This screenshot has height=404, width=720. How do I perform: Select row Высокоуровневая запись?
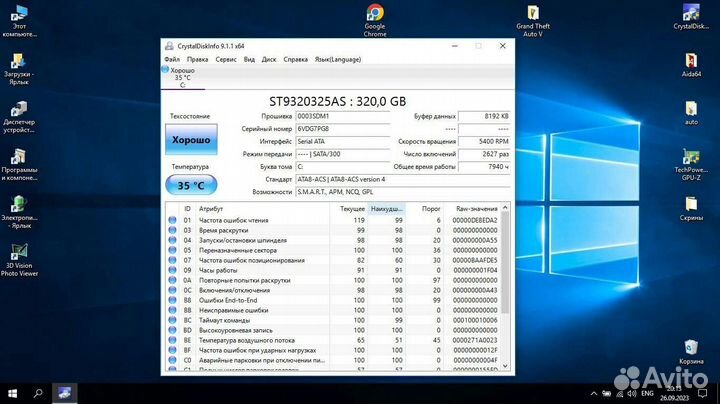coord(333,330)
